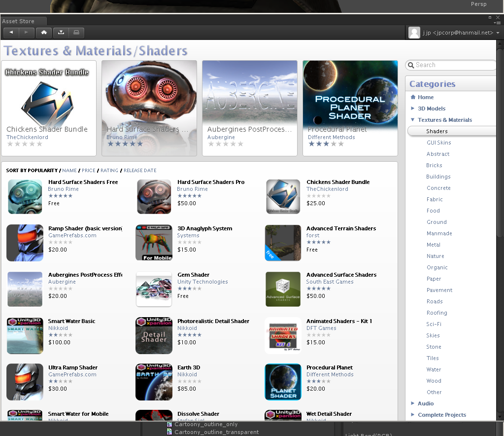Click the Hard Surface Shaders Free robot icon
504x436 pixels.
25,197
